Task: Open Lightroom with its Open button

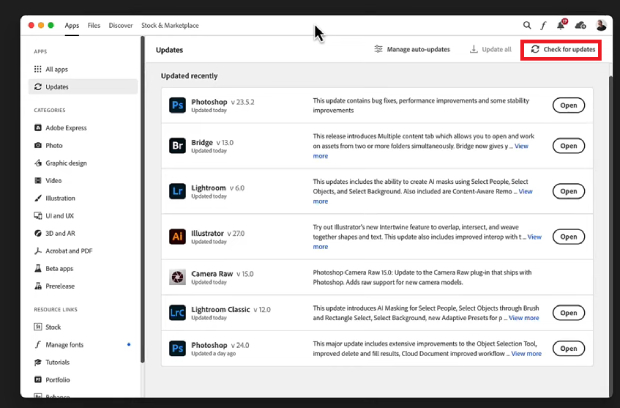Action: point(568,191)
